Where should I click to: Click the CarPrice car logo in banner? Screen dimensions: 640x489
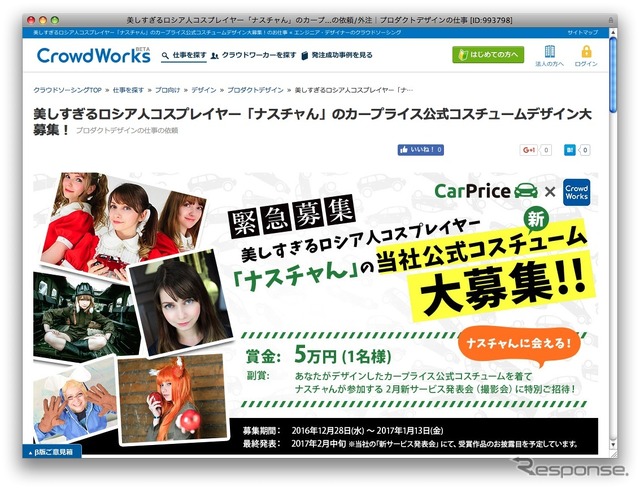[486, 191]
